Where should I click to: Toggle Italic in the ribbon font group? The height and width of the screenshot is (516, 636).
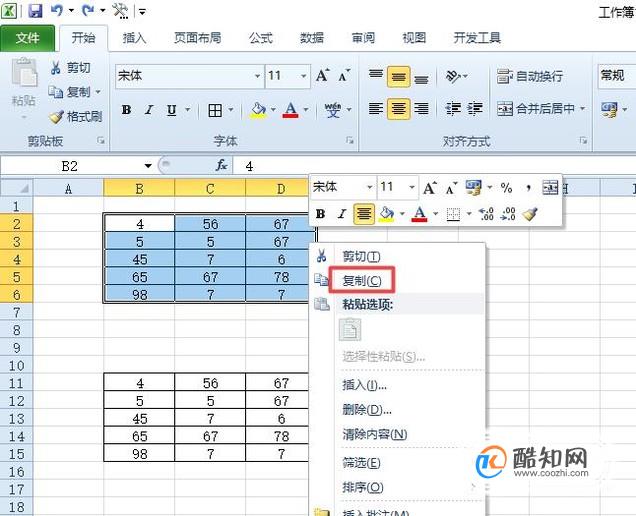149,110
